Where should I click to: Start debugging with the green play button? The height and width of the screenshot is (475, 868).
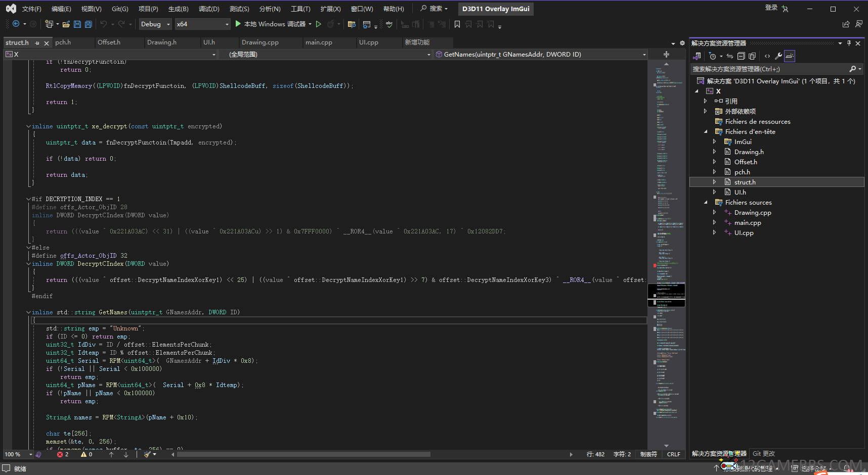click(238, 24)
